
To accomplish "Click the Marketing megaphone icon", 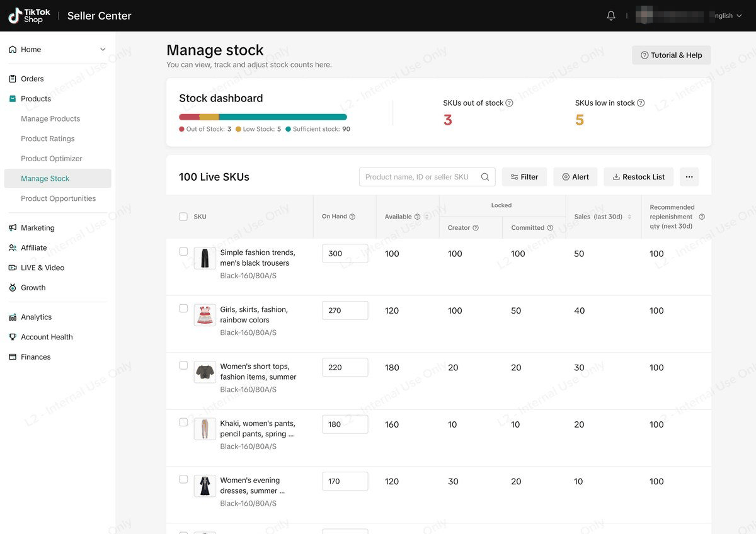I will [13, 228].
